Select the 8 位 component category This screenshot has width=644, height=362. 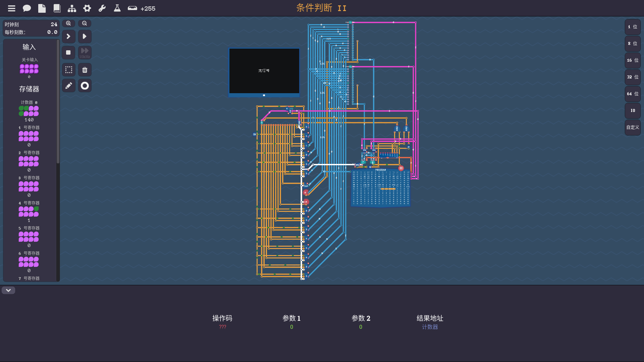coord(633,44)
